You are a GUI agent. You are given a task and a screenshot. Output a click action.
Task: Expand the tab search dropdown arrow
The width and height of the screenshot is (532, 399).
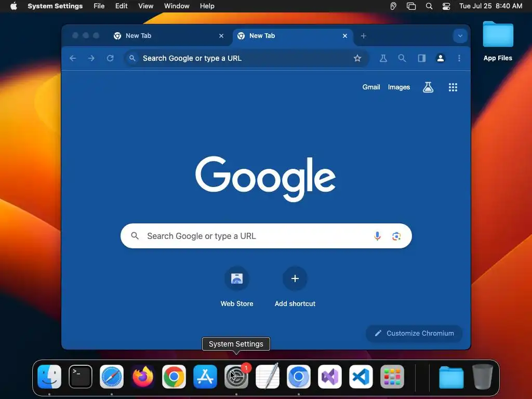tap(460, 36)
